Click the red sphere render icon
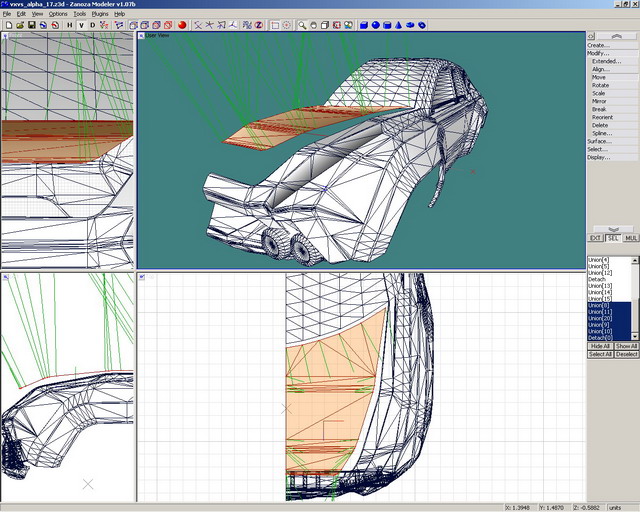This screenshot has height=512, width=640. pyautogui.click(x=183, y=25)
